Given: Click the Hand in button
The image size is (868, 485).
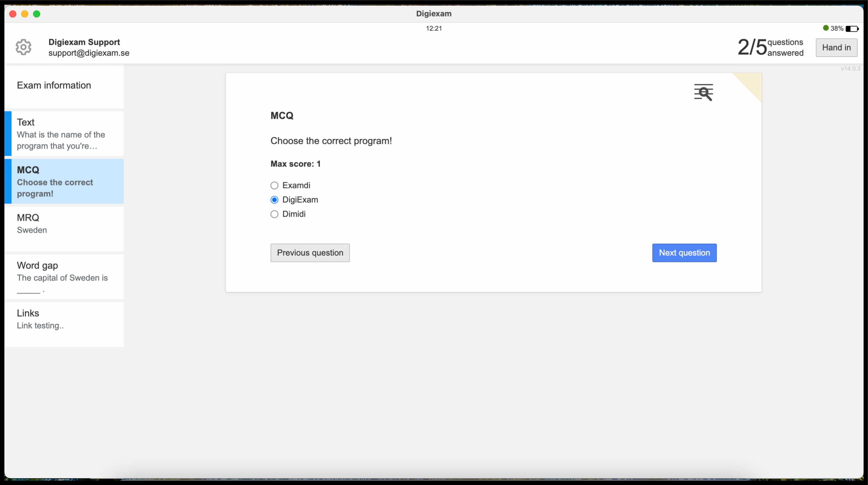Looking at the screenshot, I should 836,47.
